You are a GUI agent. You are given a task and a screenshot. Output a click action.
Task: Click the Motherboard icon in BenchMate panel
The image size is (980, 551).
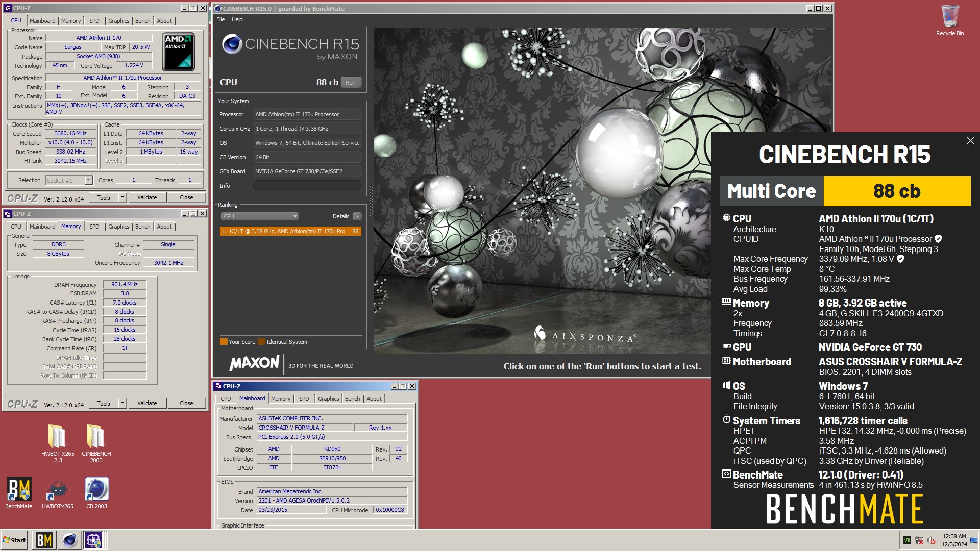[x=726, y=361]
